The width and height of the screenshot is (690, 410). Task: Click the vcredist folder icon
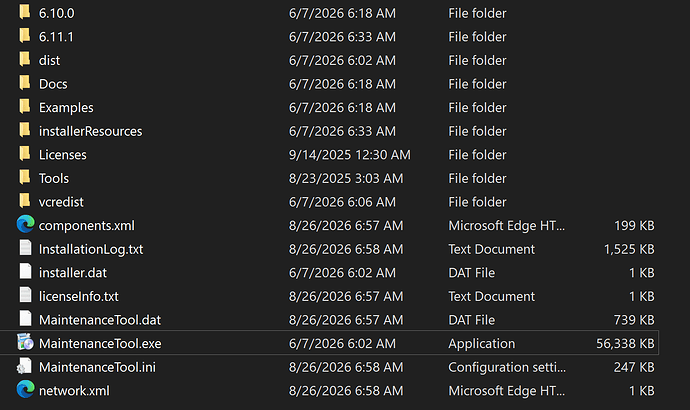25,201
